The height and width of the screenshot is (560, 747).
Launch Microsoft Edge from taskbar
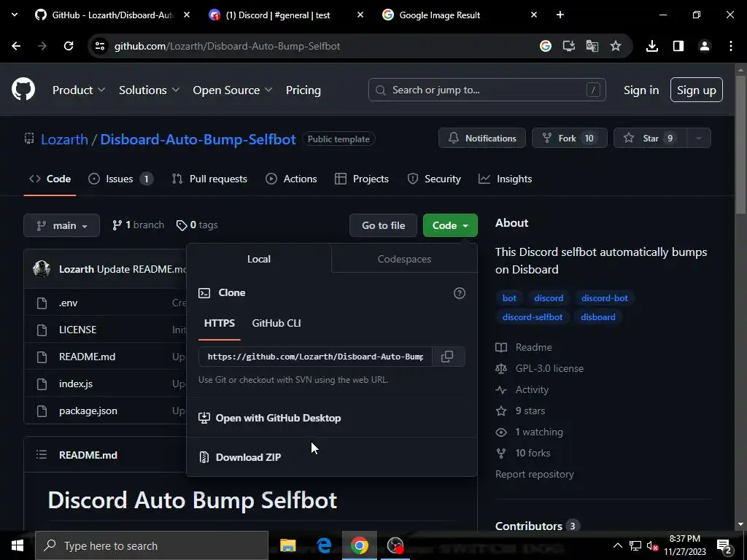[324, 545]
